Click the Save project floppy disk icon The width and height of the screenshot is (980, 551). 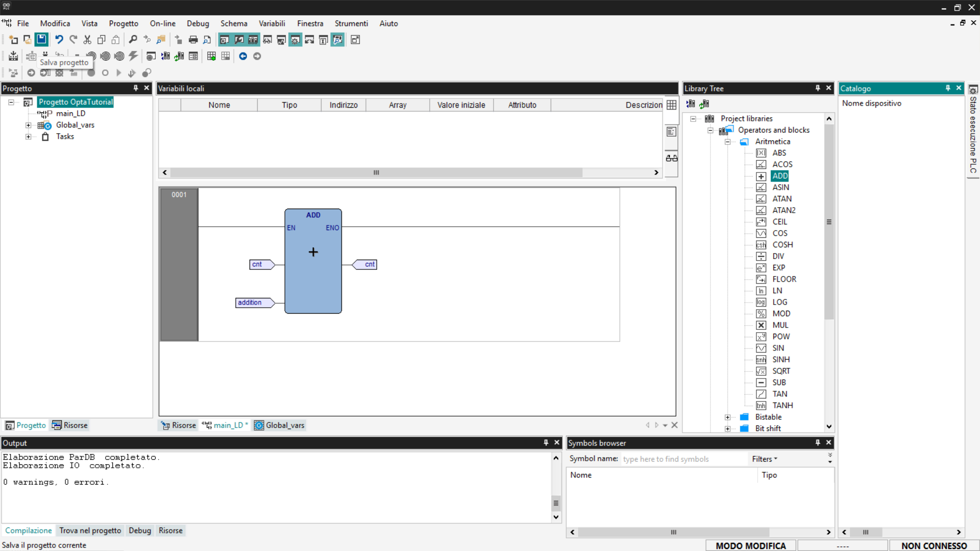coord(41,39)
